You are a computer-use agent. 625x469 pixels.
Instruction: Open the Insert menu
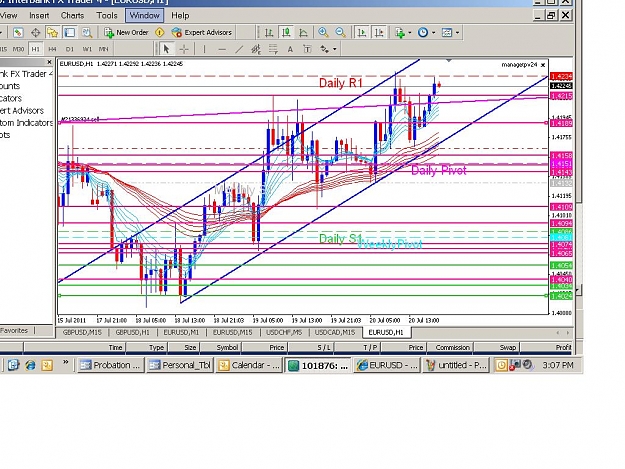(x=39, y=16)
